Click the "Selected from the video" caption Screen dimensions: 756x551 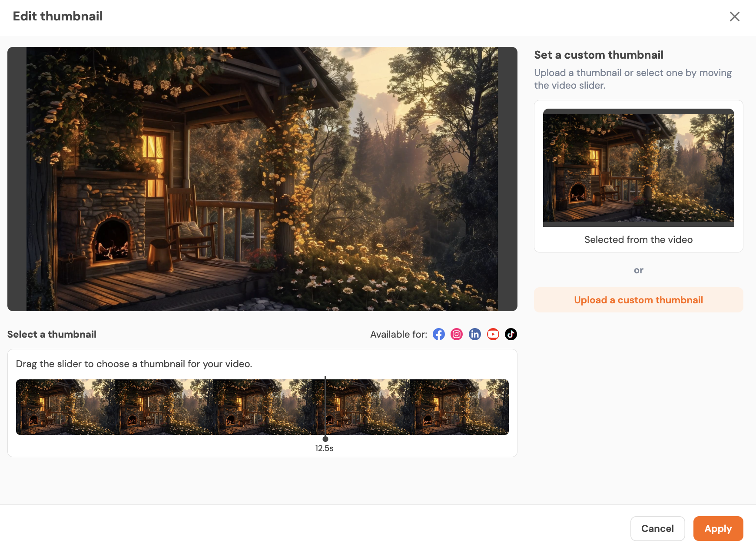click(638, 239)
